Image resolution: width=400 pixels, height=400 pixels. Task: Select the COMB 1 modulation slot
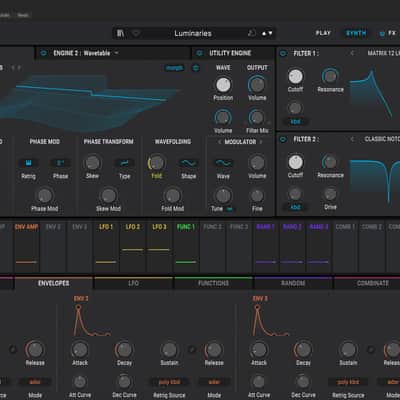coord(346,246)
